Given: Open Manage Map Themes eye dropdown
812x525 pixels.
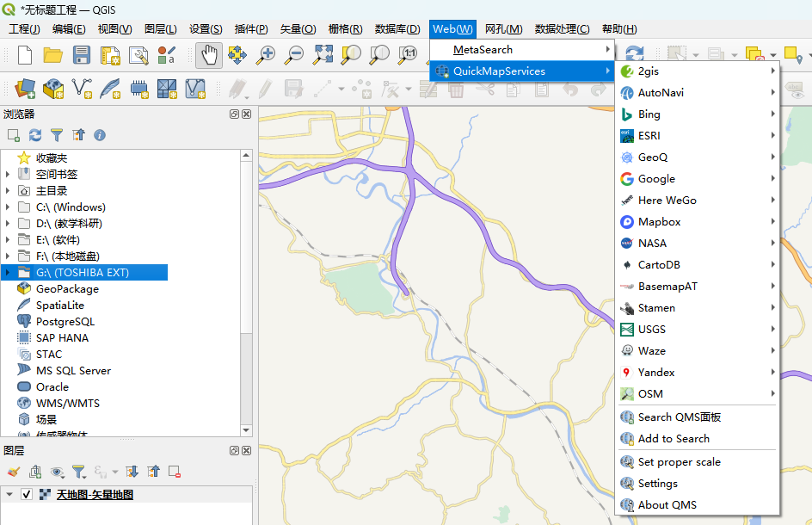Looking at the screenshot, I should 57,472.
